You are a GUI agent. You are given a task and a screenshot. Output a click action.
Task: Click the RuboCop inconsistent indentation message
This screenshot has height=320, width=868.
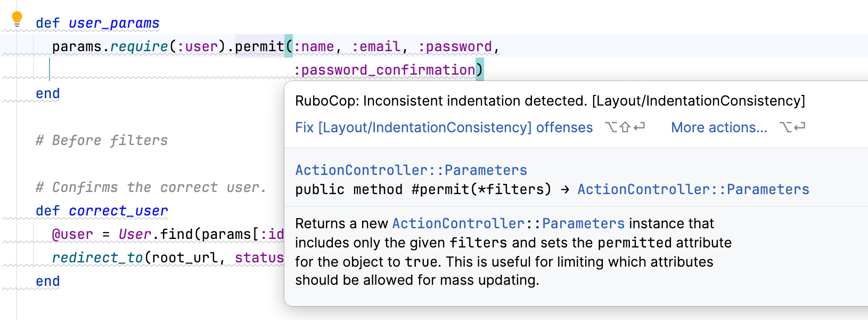(550, 101)
